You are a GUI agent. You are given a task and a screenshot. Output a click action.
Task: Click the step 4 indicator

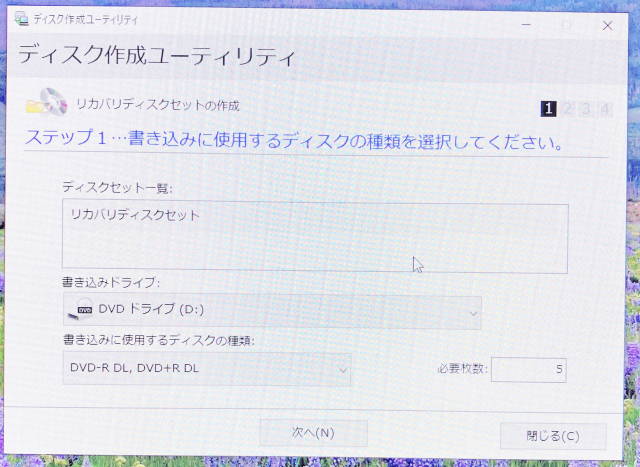(605, 109)
